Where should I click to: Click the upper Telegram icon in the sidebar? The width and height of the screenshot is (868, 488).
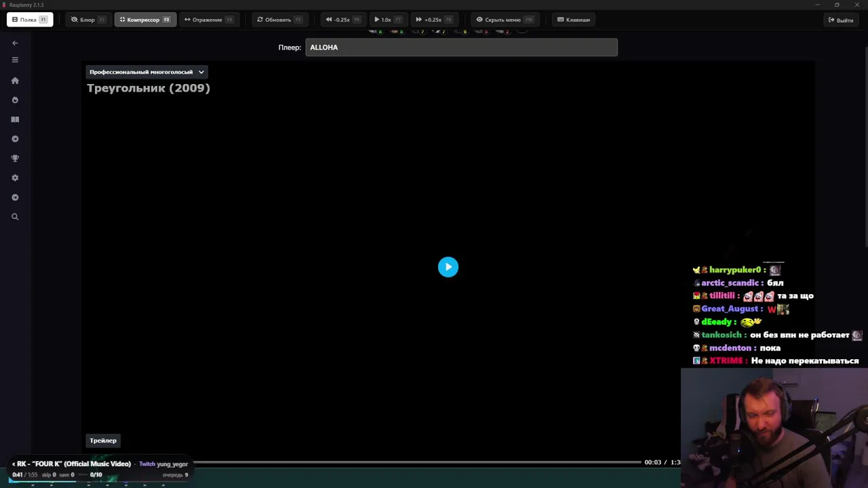15,139
